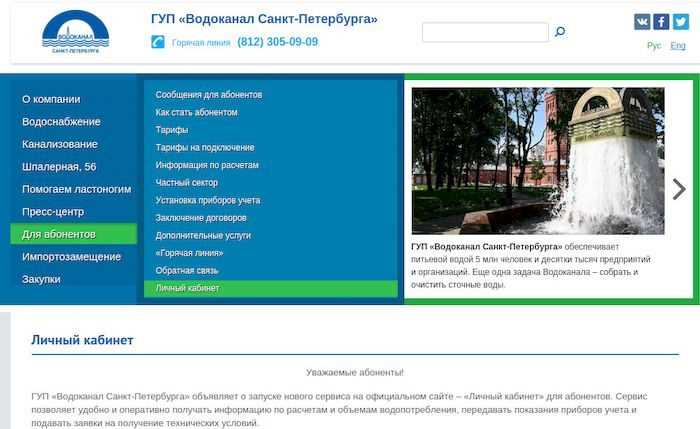Open the Канализование menu
Screen dimensions: 700x429
(60, 144)
